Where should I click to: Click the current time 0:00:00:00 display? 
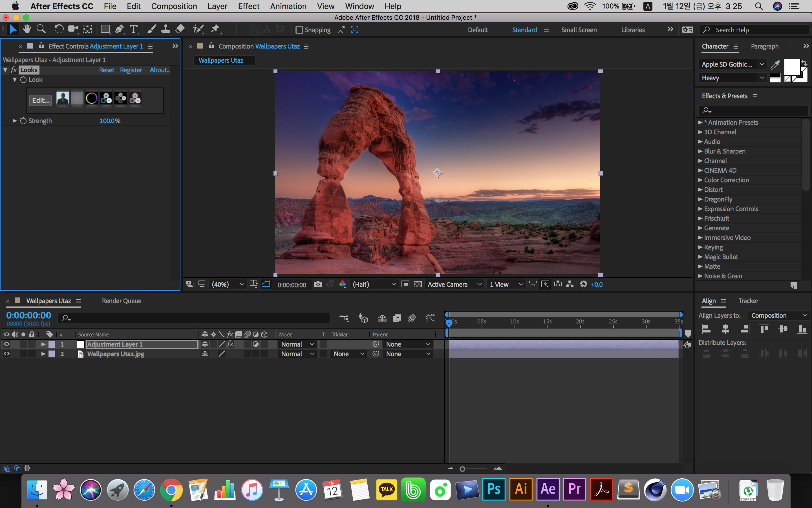click(x=28, y=315)
